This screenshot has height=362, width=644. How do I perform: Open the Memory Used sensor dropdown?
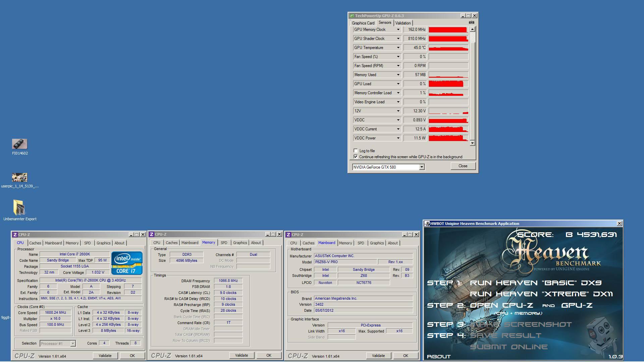coord(398,75)
